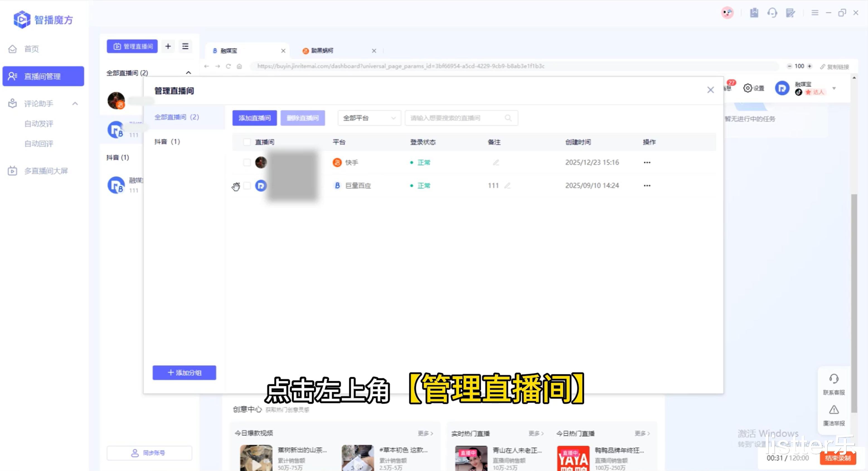Click the edit remark pencil beside 111
Image resolution: width=868 pixels, height=471 pixels.
click(x=507, y=185)
